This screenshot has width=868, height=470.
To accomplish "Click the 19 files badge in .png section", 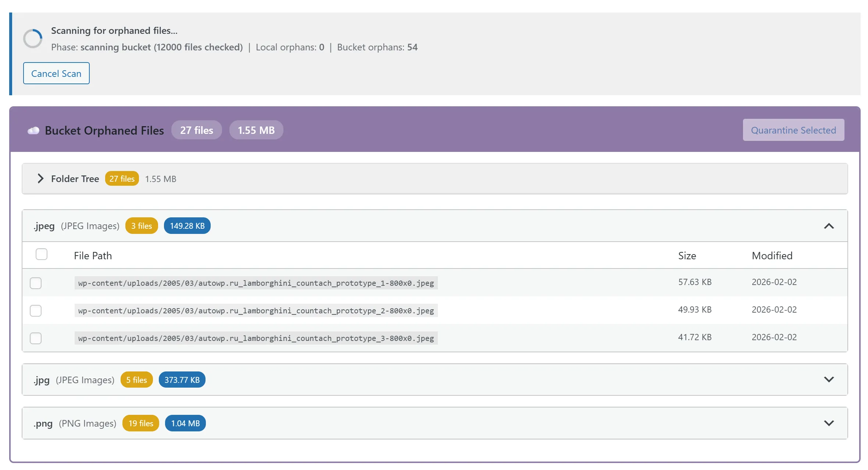I will (x=141, y=423).
